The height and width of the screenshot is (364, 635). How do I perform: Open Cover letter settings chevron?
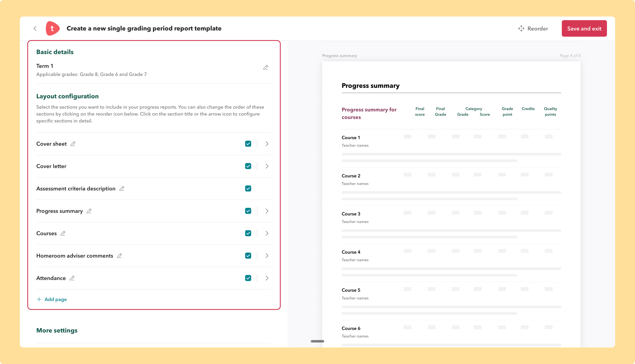(267, 166)
